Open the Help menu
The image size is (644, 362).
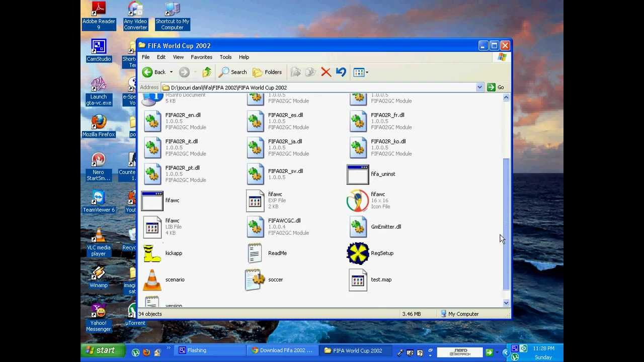tap(244, 57)
